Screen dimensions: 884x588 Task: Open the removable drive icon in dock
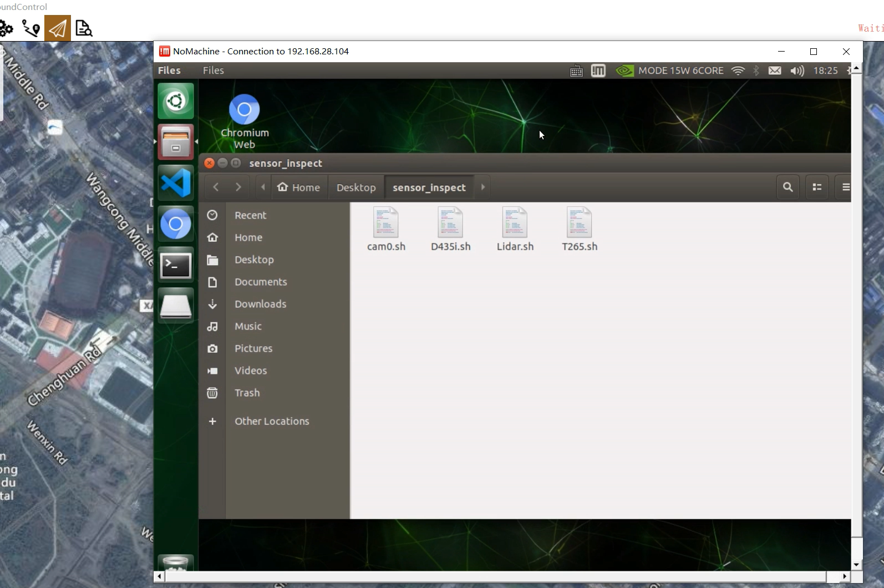coord(176,306)
